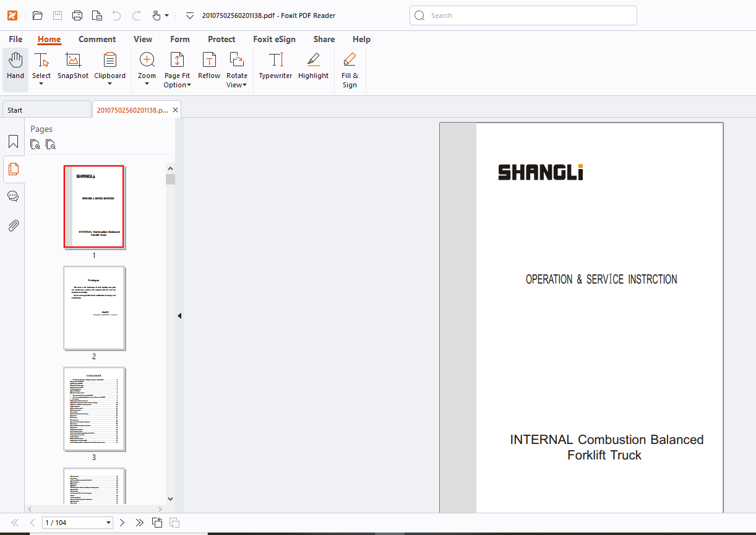The height and width of the screenshot is (535, 756).
Task: Switch to the Home ribbon tab
Action: pyautogui.click(x=49, y=39)
